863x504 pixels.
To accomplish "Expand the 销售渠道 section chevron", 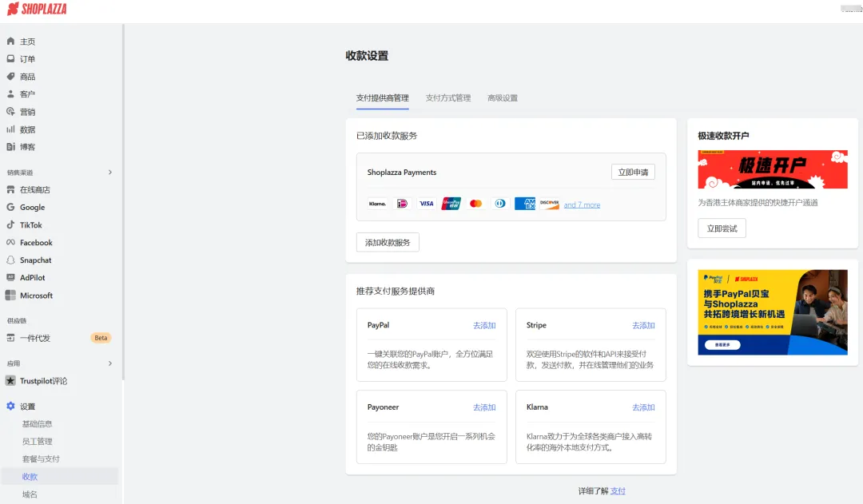I will (110, 173).
